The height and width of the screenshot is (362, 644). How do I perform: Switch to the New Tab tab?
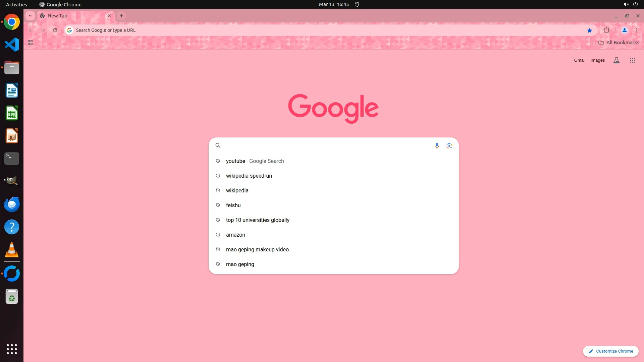pos(74,16)
